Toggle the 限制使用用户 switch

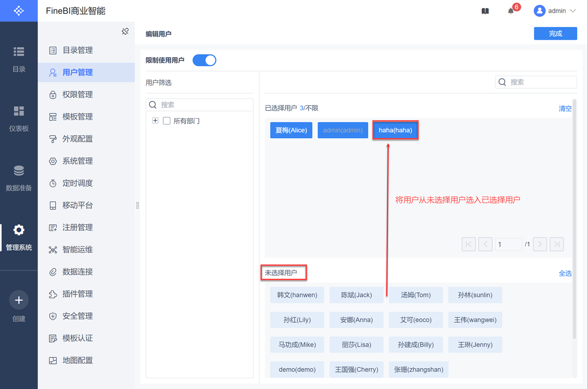pyautogui.click(x=204, y=60)
